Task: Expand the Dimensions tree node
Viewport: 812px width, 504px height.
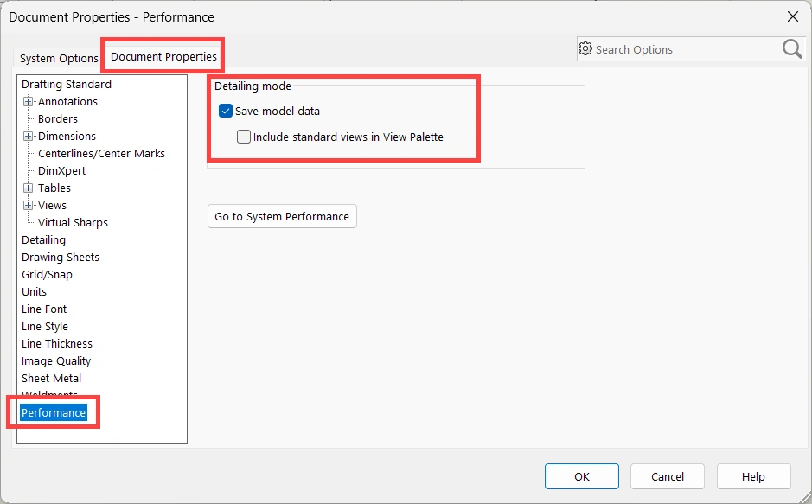Action: point(29,137)
